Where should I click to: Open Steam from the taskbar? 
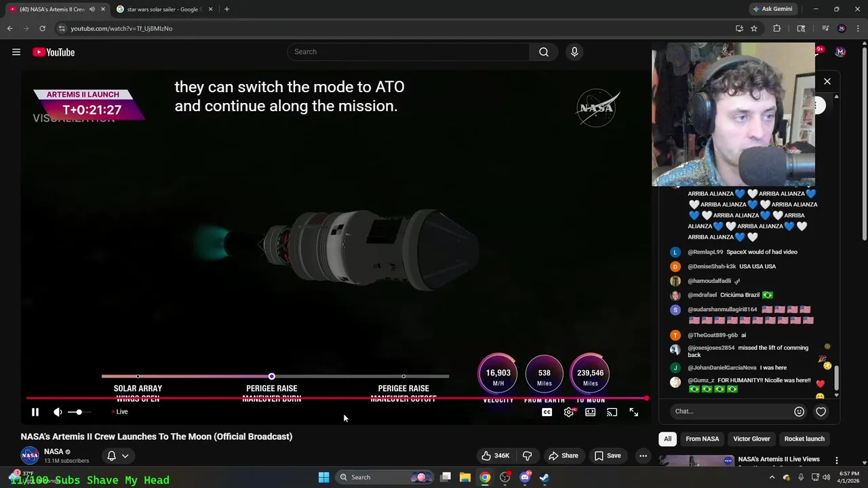544,477
